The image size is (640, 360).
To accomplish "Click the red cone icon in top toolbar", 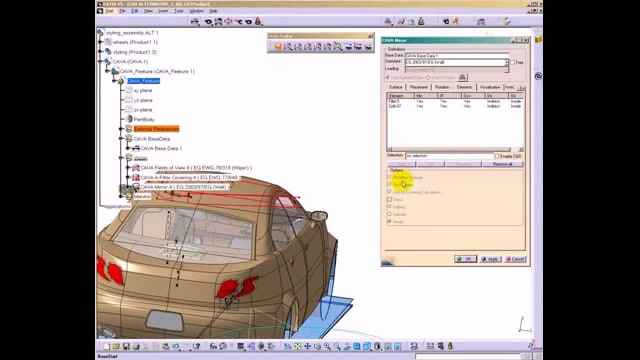I will (x=258, y=21).
